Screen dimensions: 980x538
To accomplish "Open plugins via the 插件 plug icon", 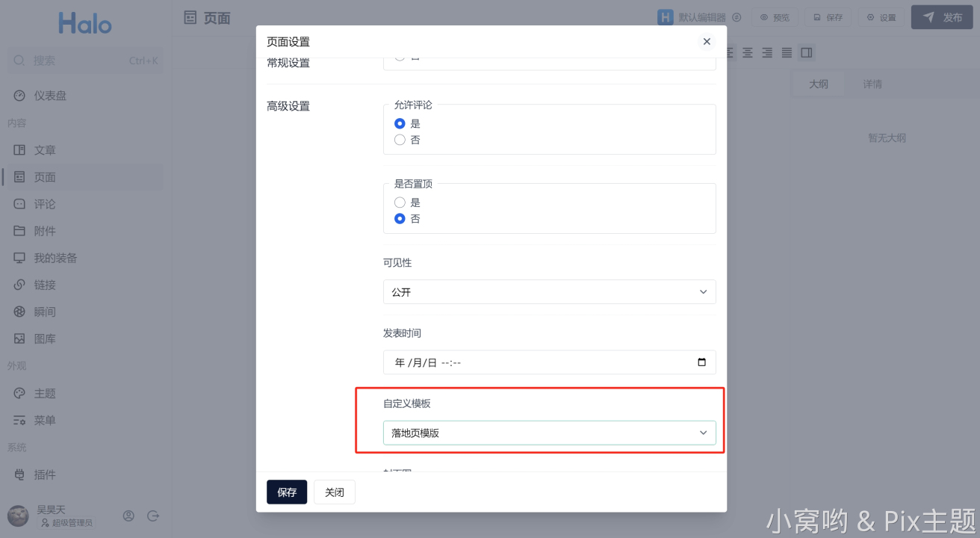I will tap(19, 474).
